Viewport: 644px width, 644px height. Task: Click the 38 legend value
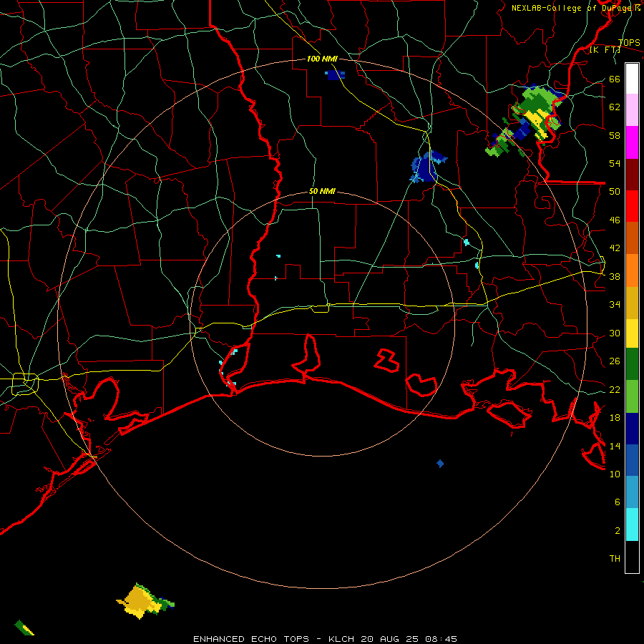[x=615, y=277]
